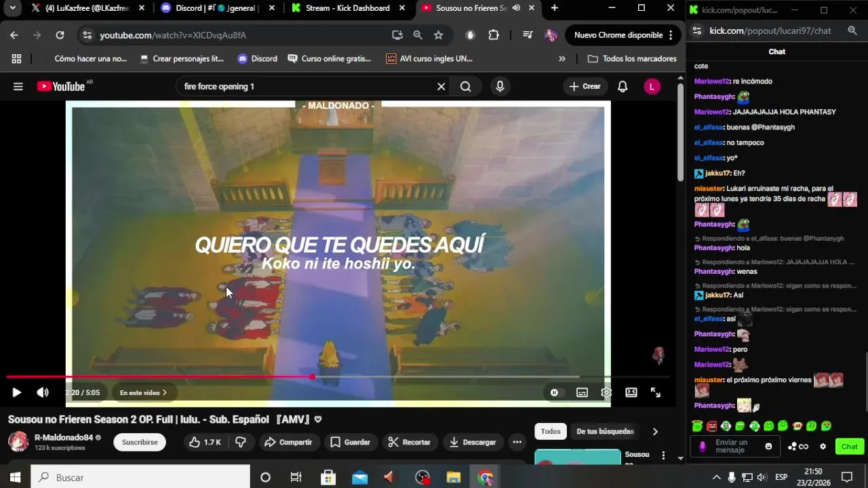Open the R-Maldonado84 channel avatar
Image resolution: width=868 pixels, height=488 pixels.
(x=18, y=441)
